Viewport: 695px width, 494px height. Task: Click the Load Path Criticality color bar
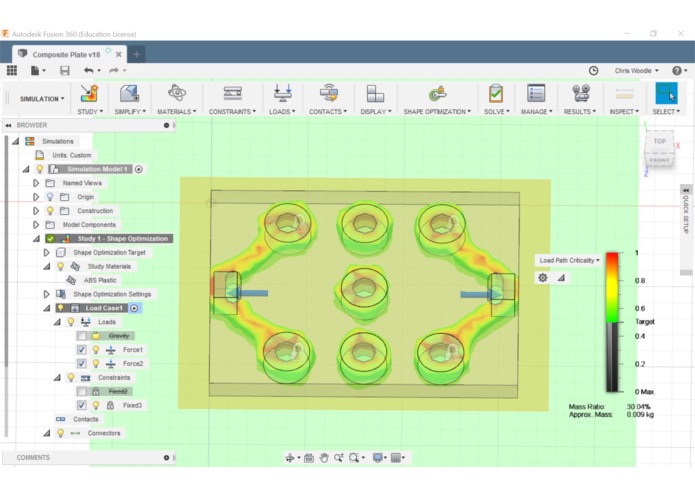tap(612, 322)
